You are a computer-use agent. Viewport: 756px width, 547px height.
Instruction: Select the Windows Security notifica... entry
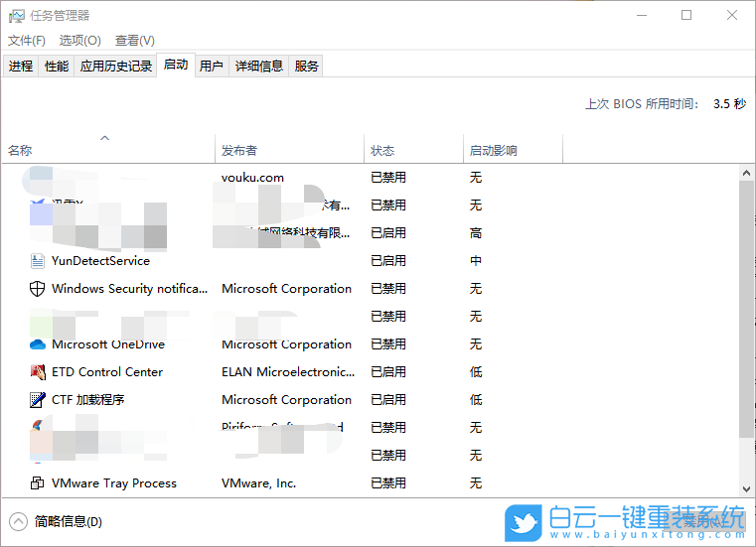130,289
